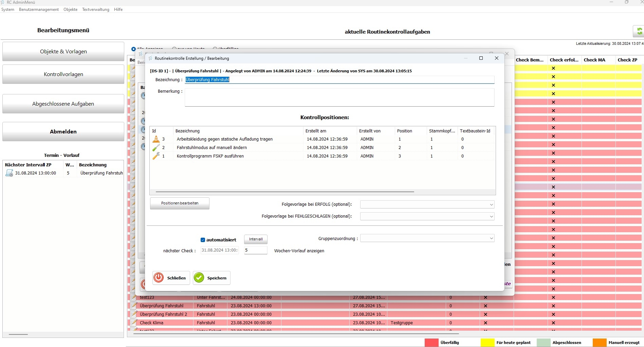Click the green refresh icon beside the heading
The image size is (644, 347).
point(639,31)
